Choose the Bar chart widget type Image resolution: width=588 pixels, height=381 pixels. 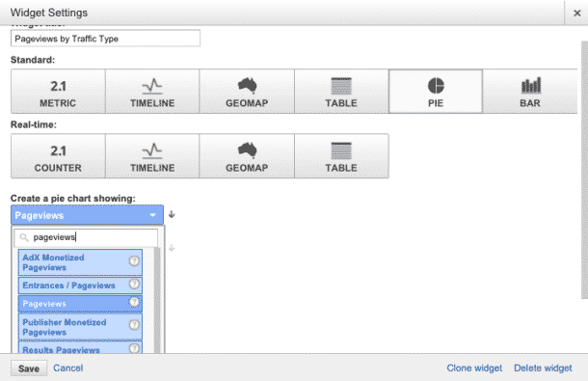[x=530, y=92]
